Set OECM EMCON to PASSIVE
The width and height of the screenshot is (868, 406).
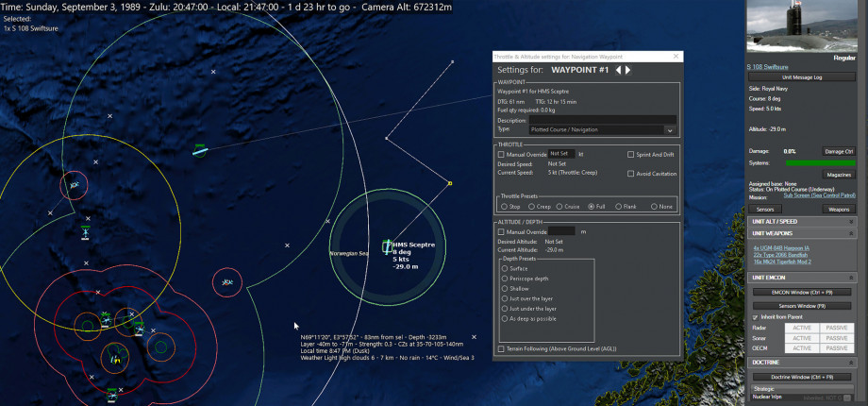[x=837, y=348]
